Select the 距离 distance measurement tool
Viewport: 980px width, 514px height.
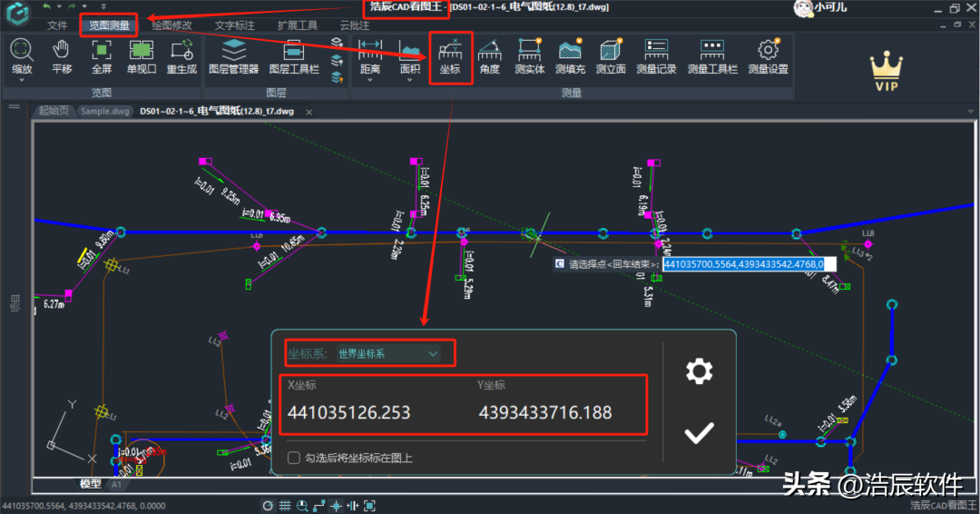pos(370,56)
